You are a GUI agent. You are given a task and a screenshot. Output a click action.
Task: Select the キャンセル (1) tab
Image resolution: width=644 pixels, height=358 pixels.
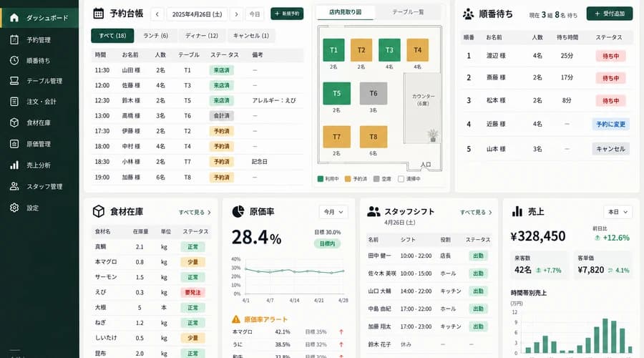pyautogui.click(x=251, y=36)
